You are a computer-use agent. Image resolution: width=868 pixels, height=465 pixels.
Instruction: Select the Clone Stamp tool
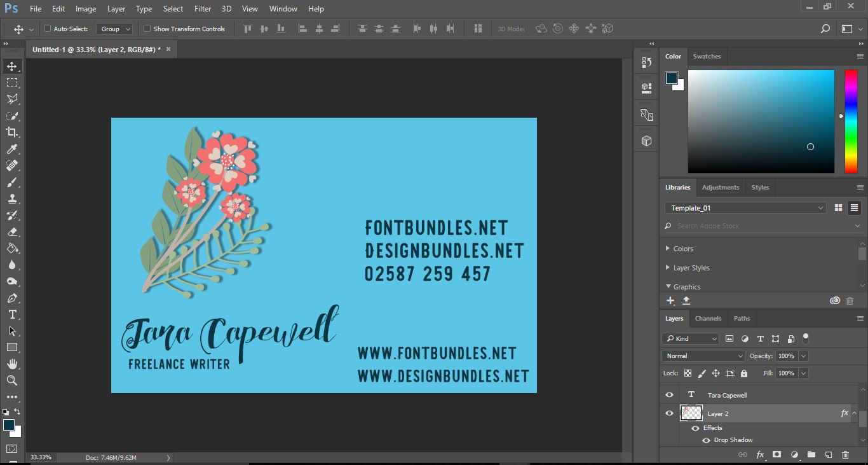tap(12, 198)
